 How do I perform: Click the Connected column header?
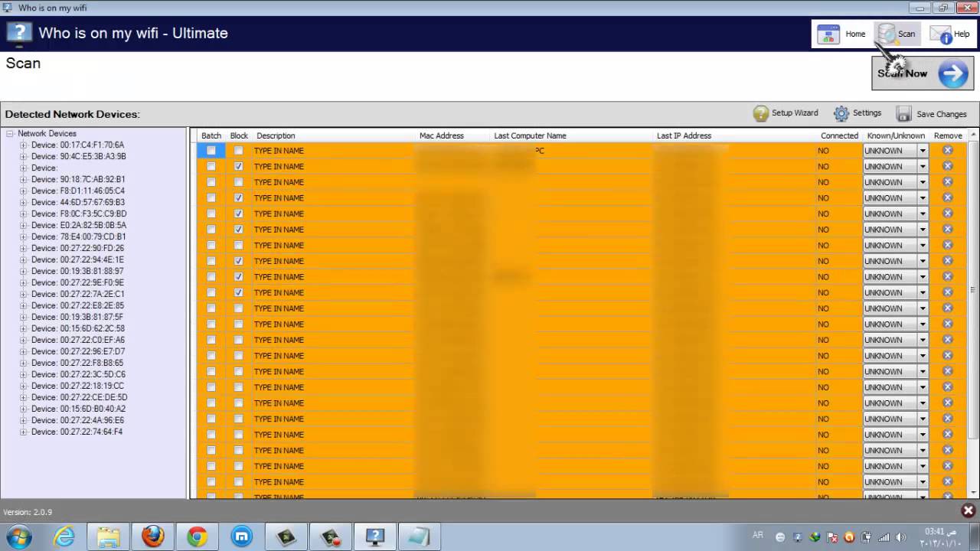point(840,135)
